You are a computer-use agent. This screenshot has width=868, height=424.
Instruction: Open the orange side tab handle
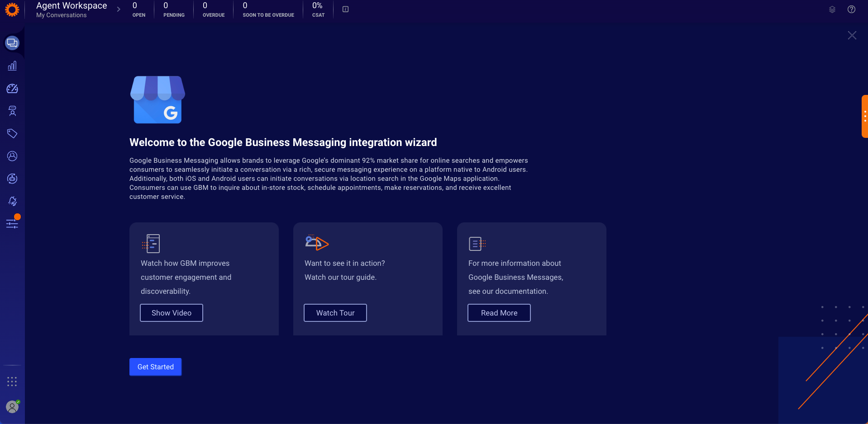pyautogui.click(x=864, y=116)
